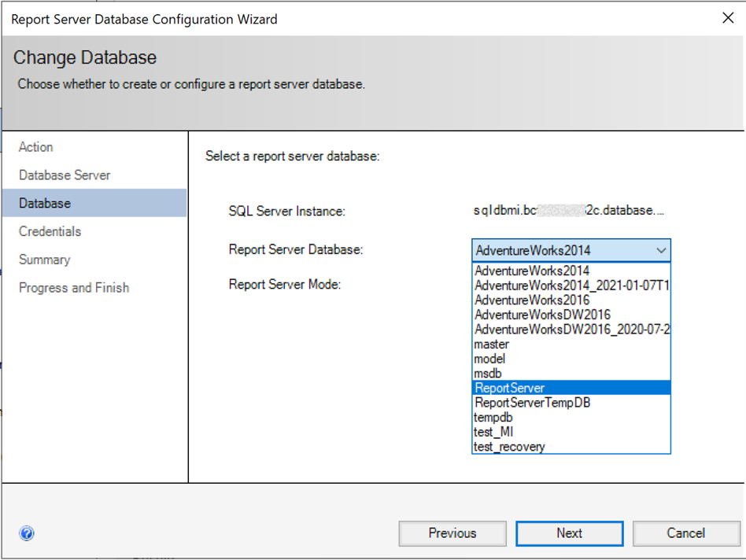Select the master database entry
The height and width of the screenshot is (560, 746).
pyautogui.click(x=492, y=344)
